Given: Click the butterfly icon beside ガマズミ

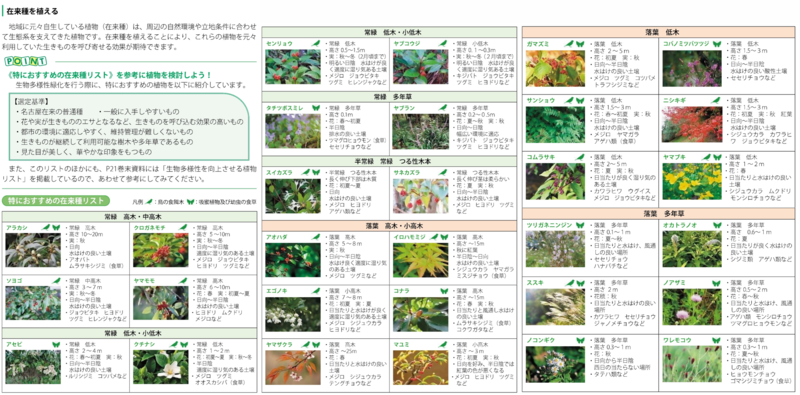Looking at the screenshot, I should click(x=580, y=44).
